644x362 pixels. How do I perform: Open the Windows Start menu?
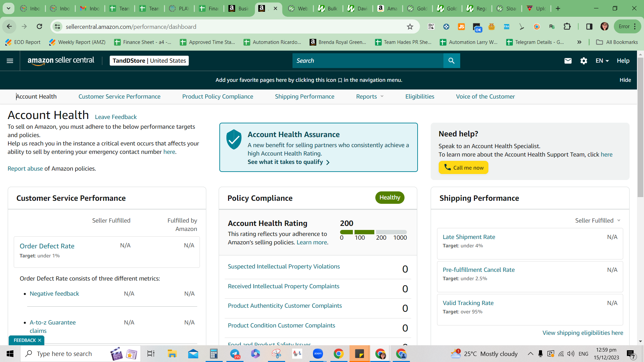tap(10, 354)
